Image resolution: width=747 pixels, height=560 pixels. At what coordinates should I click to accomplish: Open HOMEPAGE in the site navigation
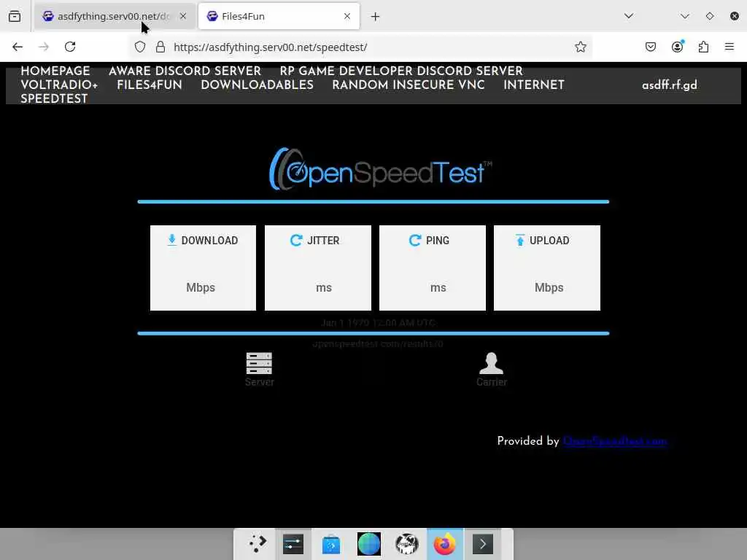coord(55,71)
